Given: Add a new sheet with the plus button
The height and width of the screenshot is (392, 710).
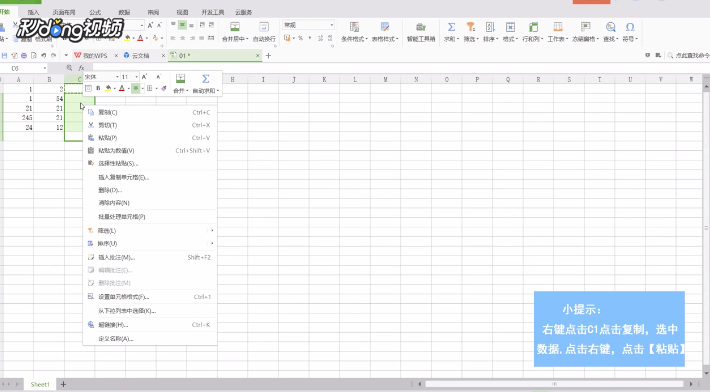Looking at the screenshot, I should [63, 384].
